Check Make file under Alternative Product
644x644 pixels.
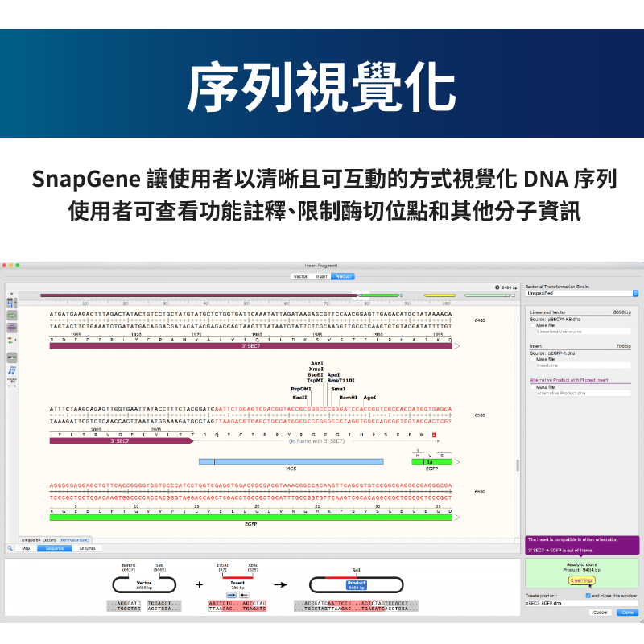point(533,387)
